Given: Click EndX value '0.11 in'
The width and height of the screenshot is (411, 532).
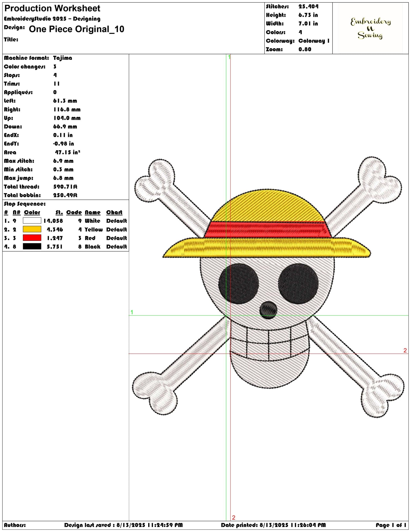Looking at the screenshot, I should [x=63, y=135].
